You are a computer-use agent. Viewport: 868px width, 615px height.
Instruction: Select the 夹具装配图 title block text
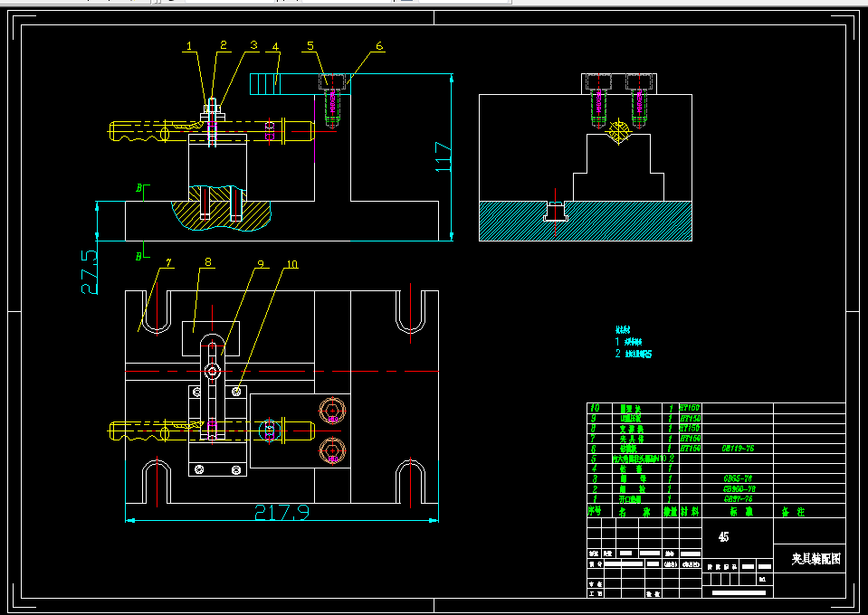click(816, 559)
